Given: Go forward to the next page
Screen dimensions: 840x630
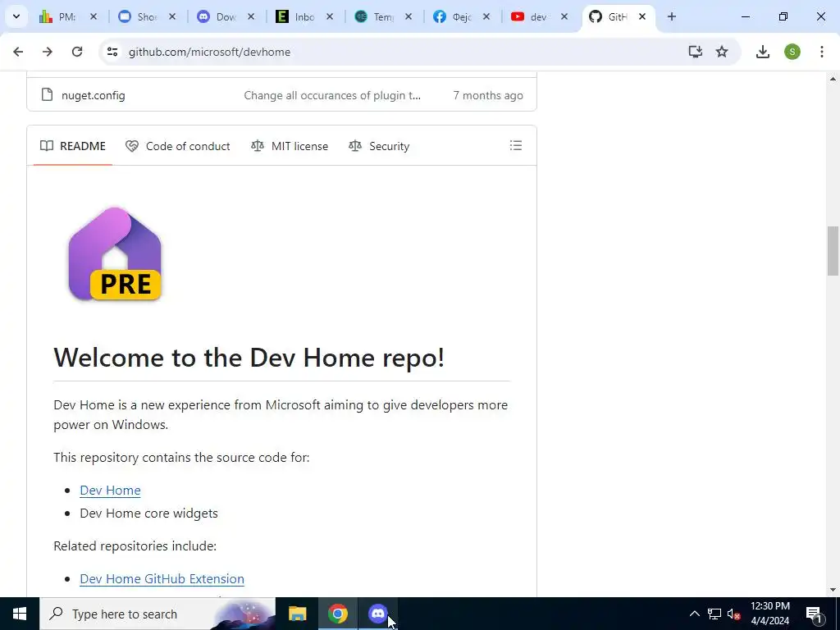Looking at the screenshot, I should 48,52.
